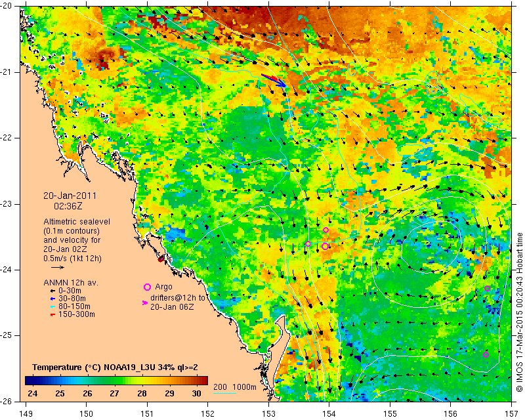This screenshot has width=525, height=420.
Task: Click the '0-30m' depth label
Action: pyautogui.click(x=70, y=291)
